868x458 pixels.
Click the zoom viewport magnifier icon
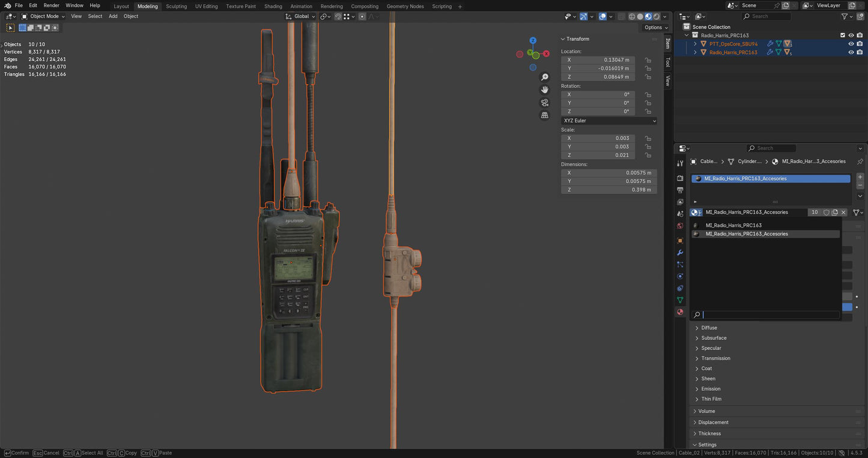(x=545, y=77)
